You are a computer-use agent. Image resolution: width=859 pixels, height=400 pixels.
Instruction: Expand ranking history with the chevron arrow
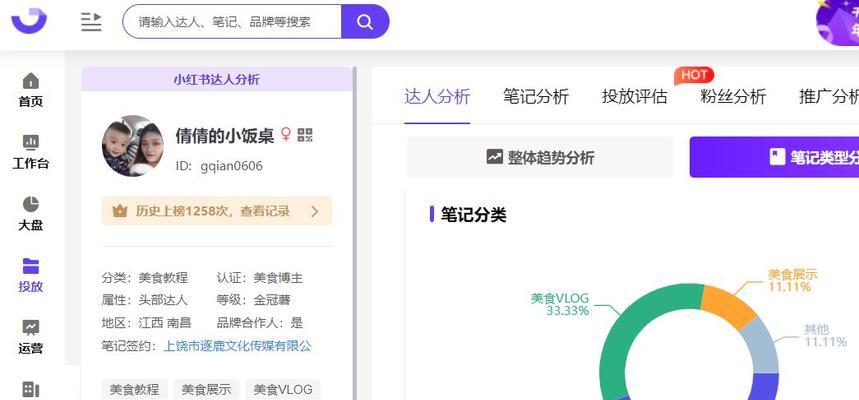point(314,212)
